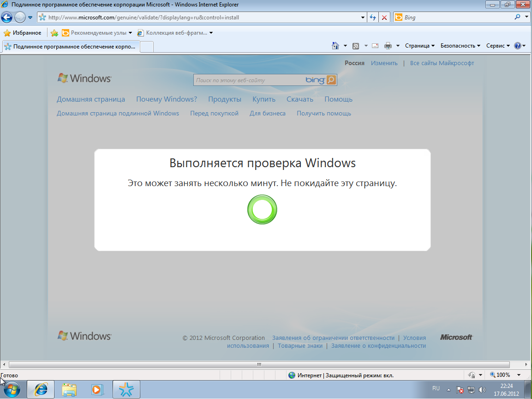Open the Продукты navigation link
The image size is (532, 399).
point(225,99)
